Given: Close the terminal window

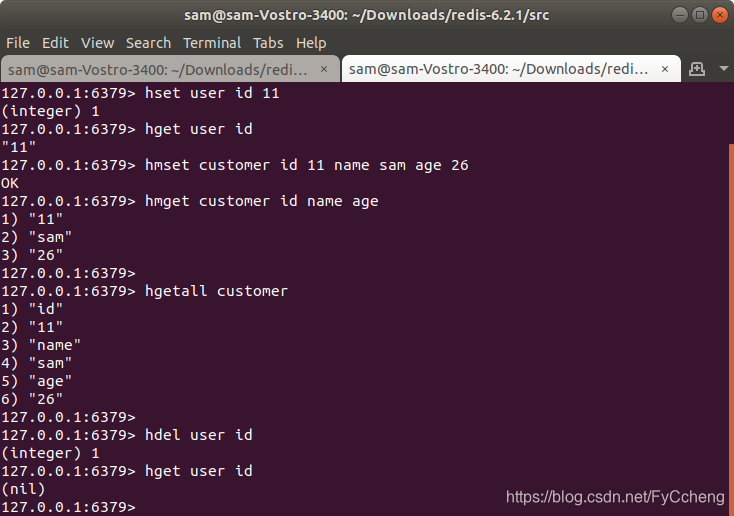Looking at the screenshot, I should click(x=719, y=15).
